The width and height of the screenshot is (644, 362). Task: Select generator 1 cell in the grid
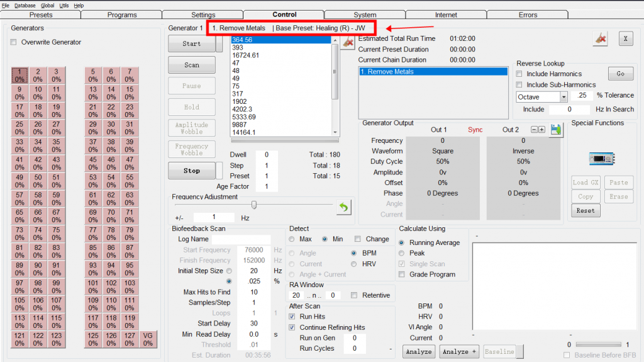point(19,76)
